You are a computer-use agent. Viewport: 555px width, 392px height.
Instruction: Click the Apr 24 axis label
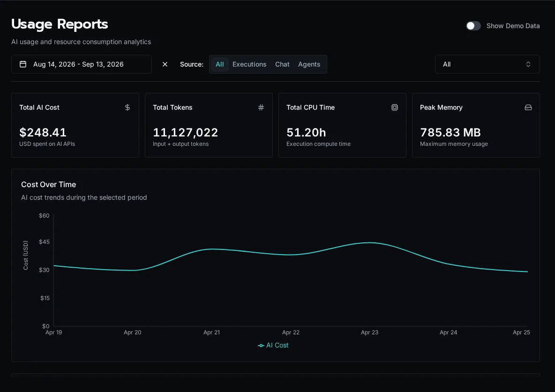[449, 332]
